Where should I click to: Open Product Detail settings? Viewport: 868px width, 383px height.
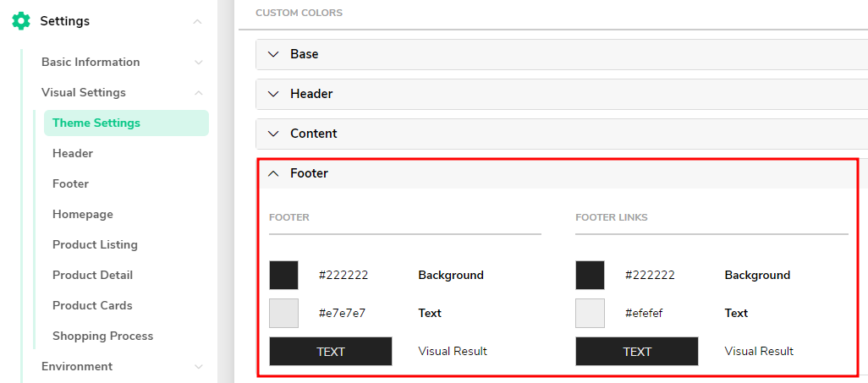point(92,275)
